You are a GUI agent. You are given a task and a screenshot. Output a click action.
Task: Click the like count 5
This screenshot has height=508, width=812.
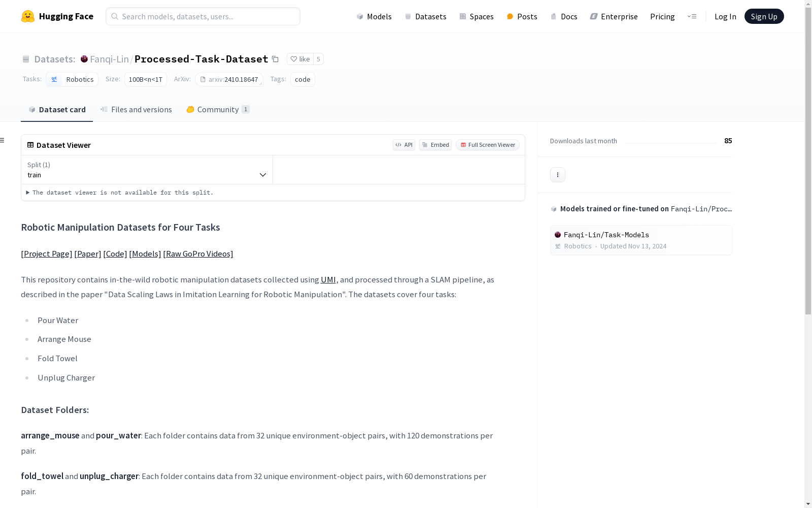(318, 59)
